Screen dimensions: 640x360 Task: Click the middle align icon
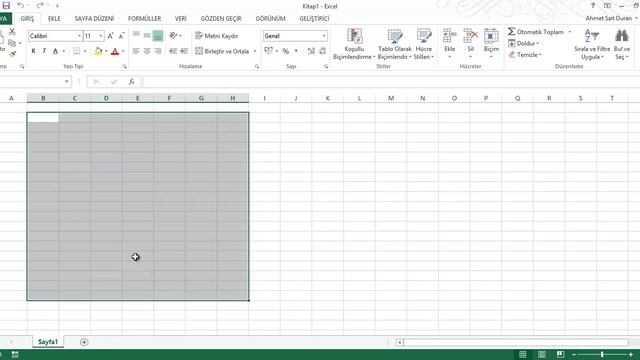tap(147, 36)
